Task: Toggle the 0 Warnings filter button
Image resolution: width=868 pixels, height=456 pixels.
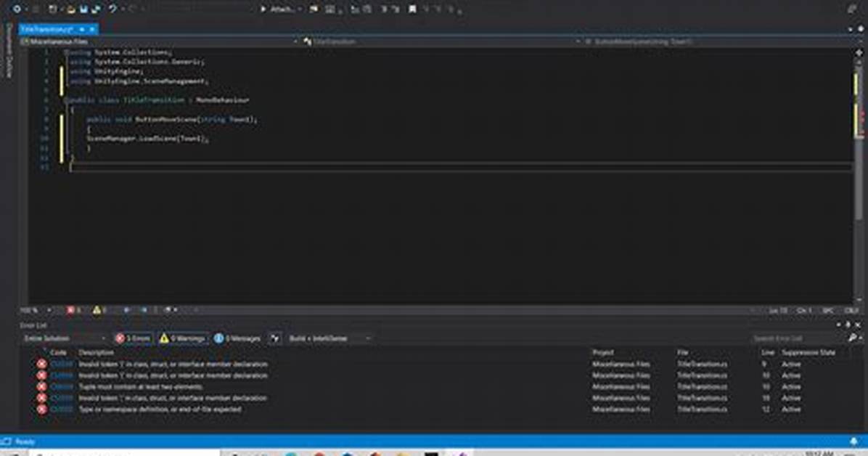Action: [183, 338]
